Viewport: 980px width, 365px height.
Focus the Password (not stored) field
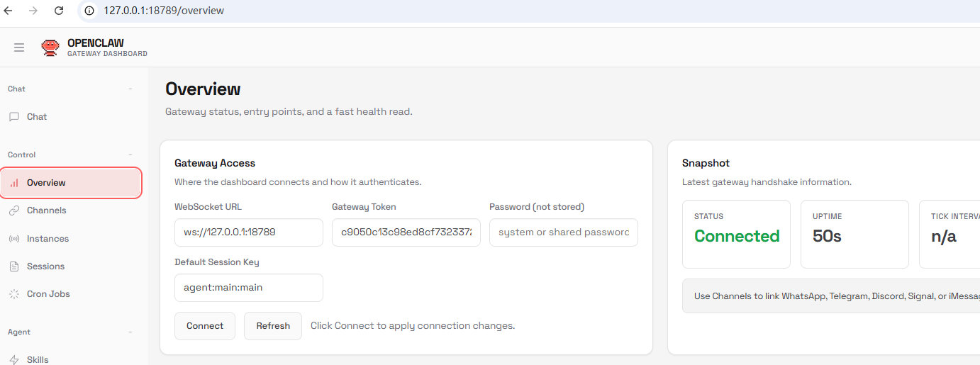tap(564, 232)
